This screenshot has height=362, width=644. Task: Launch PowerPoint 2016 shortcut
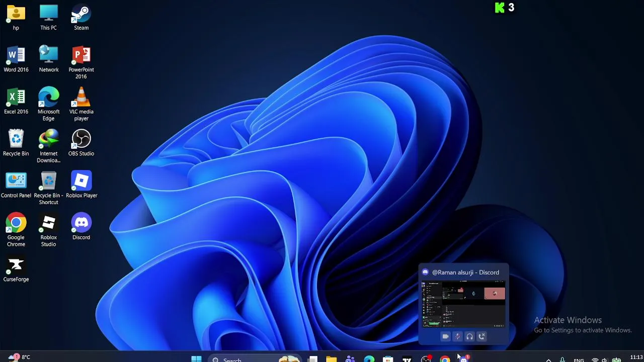[81, 62]
